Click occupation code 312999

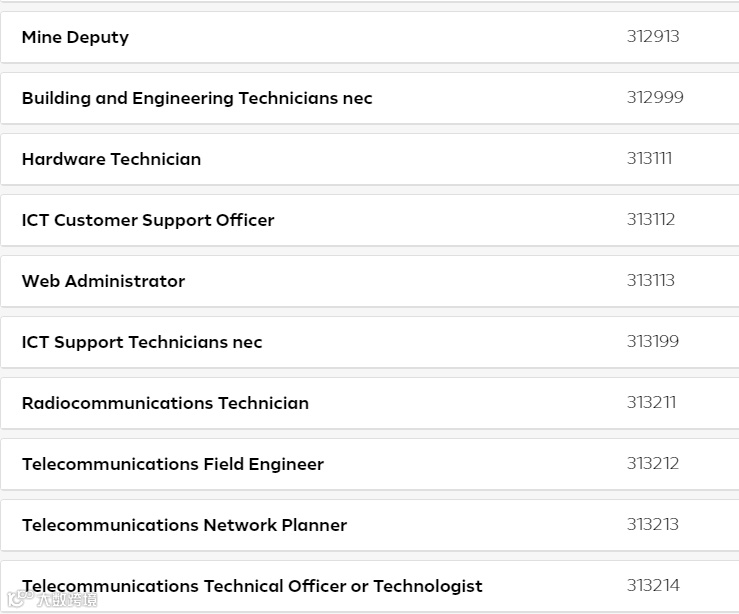(655, 98)
